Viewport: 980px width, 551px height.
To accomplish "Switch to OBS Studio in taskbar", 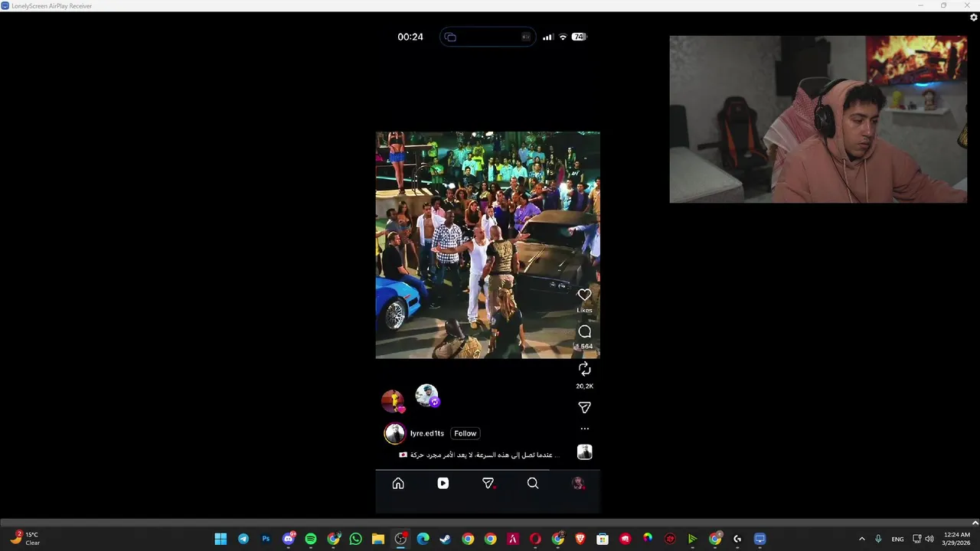I will [x=400, y=539].
